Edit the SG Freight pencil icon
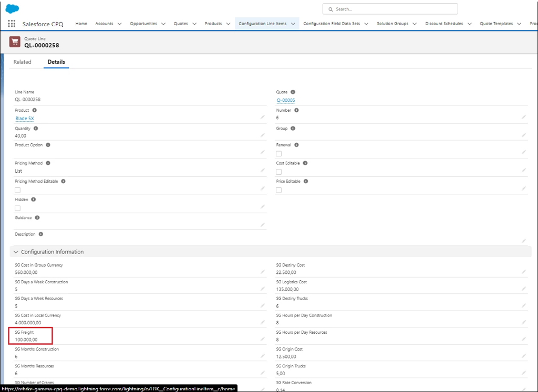Viewport: 538px width, 392px height. coord(263,339)
